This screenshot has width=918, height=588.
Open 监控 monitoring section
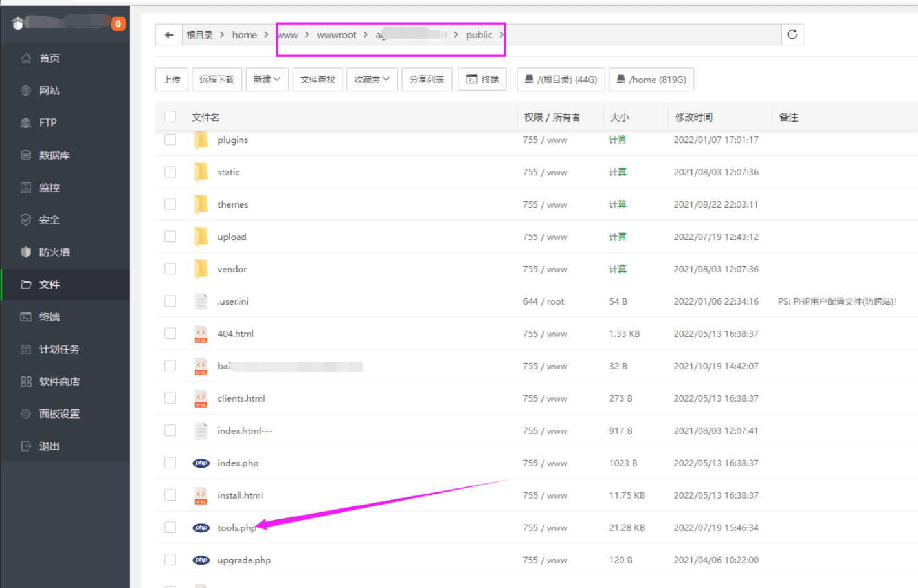(x=65, y=188)
